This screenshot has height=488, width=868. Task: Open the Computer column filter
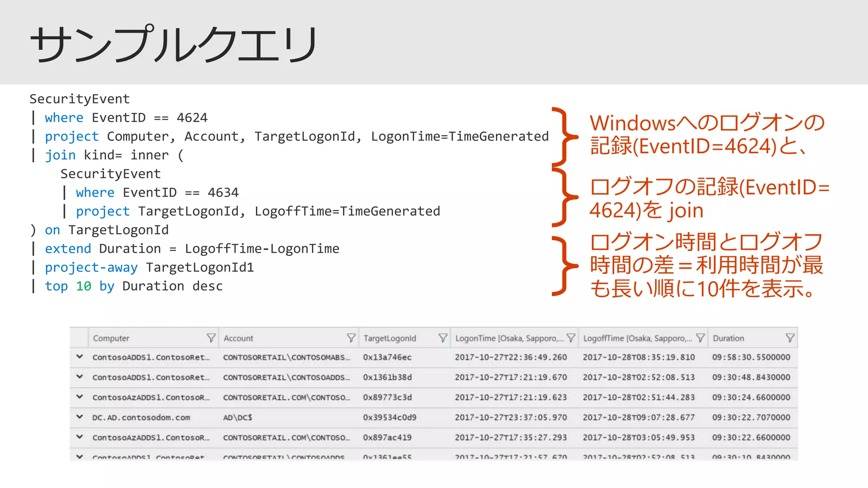point(211,338)
